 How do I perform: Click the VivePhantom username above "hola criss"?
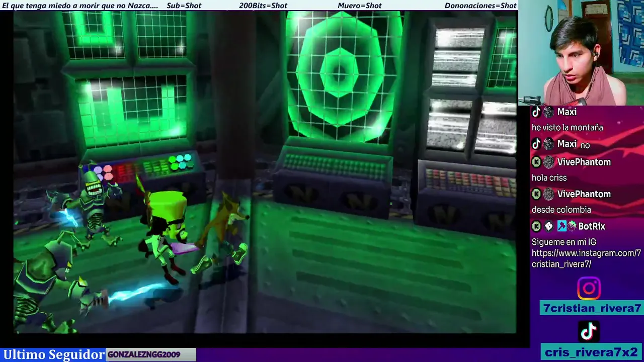click(584, 162)
